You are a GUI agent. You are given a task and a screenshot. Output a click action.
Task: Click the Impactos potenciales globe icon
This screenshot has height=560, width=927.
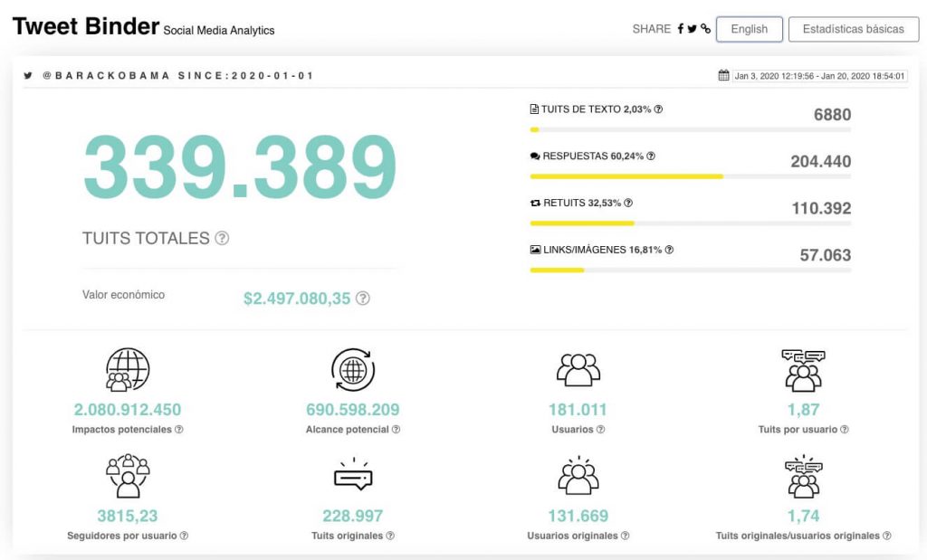127,369
